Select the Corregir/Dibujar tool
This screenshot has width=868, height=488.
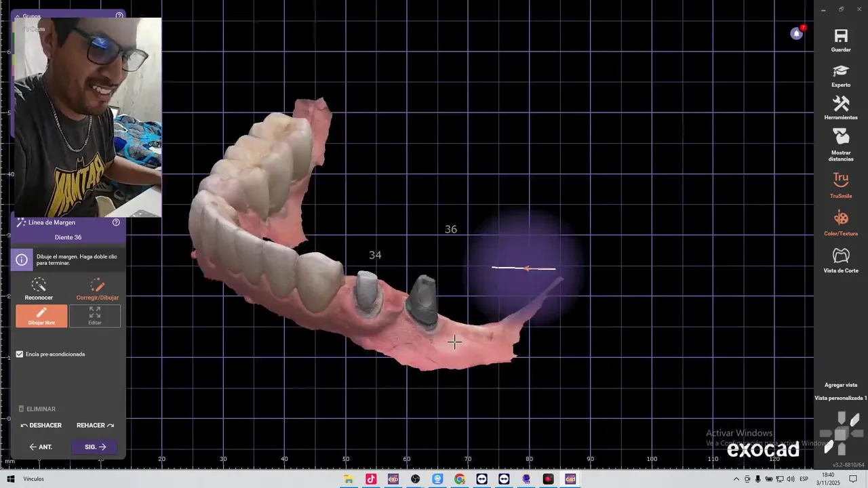coord(97,289)
